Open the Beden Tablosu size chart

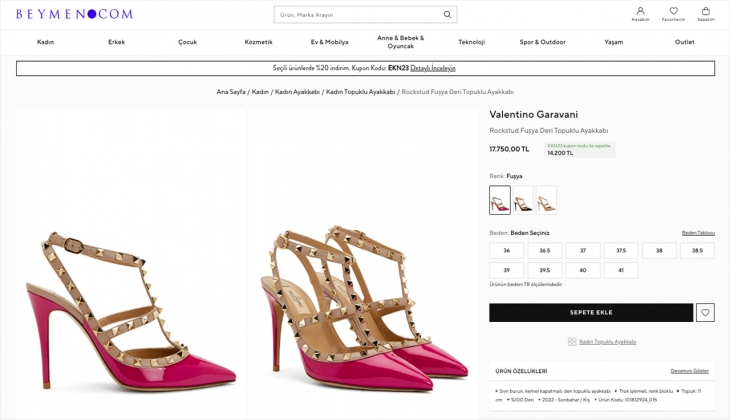point(698,232)
